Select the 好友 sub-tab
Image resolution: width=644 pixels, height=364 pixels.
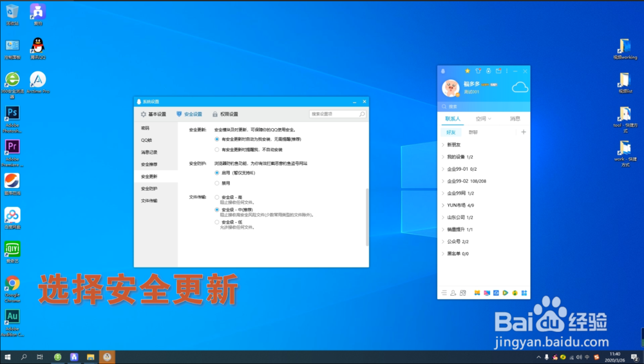(451, 132)
